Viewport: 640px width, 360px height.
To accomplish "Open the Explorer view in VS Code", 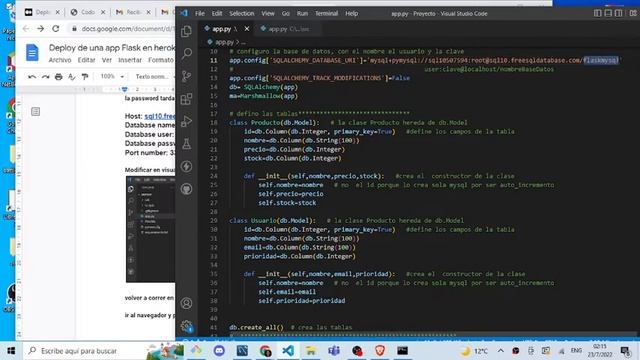I will pyautogui.click(x=187, y=31).
